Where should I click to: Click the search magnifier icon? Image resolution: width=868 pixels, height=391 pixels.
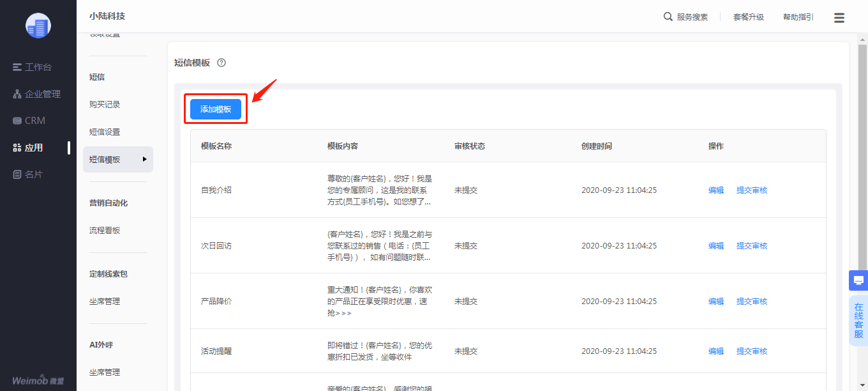tap(668, 17)
